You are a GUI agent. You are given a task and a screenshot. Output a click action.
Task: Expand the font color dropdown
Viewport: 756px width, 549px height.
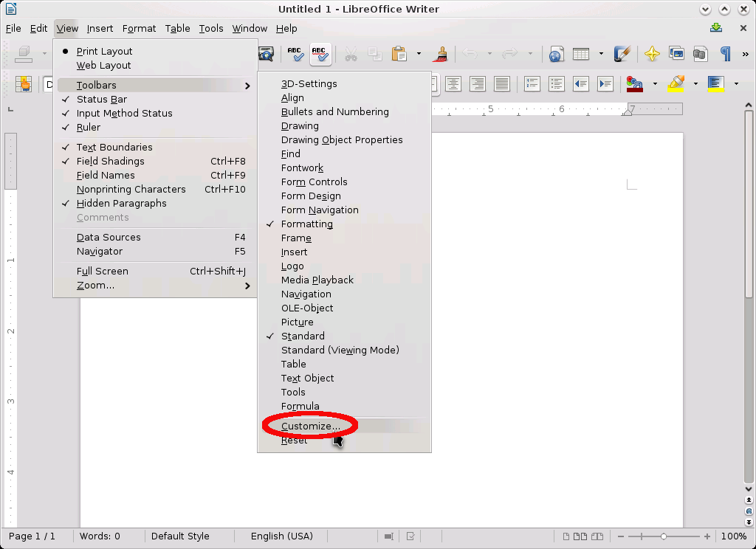coord(655,84)
